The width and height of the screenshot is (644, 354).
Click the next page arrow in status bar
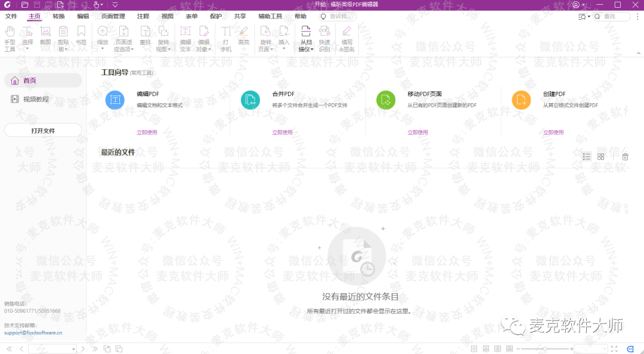click(x=83, y=349)
